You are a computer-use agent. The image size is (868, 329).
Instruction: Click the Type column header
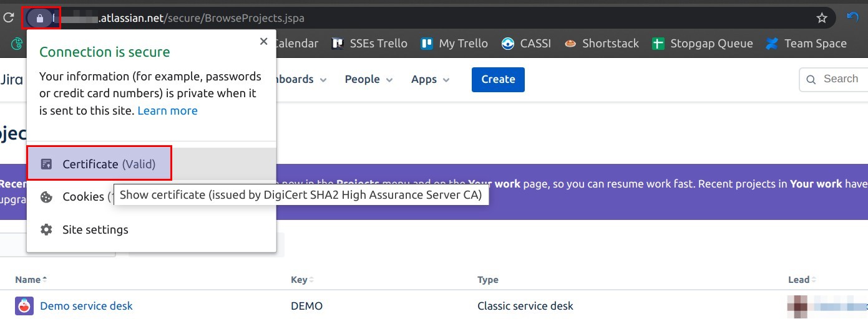point(488,280)
